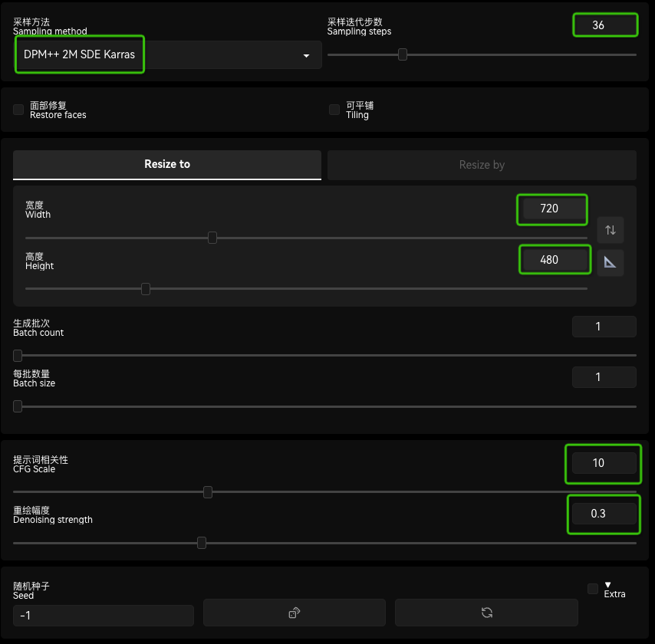Click the CFG Scale slider handle

point(207,492)
